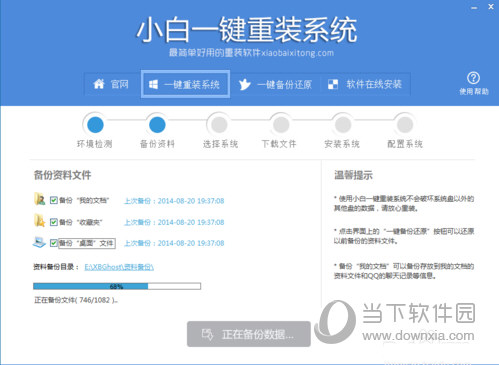Click the 安装系统 step label
This screenshot has width=499, height=365.
coord(342,144)
